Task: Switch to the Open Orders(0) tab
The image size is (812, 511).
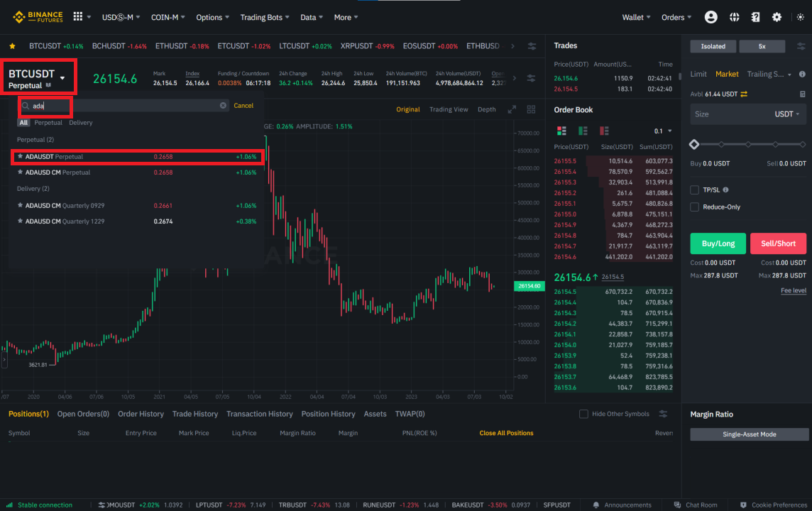Action: pyautogui.click(x=83, y=414)
